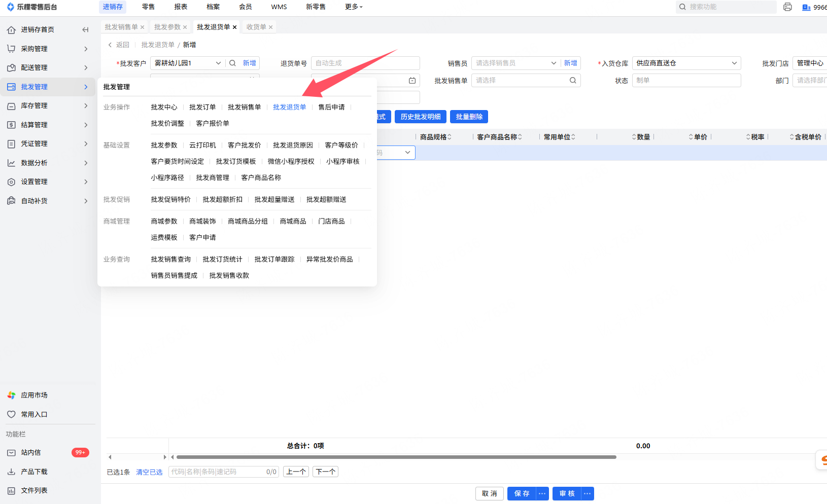Click 返回 back link

tap(119, 45)
